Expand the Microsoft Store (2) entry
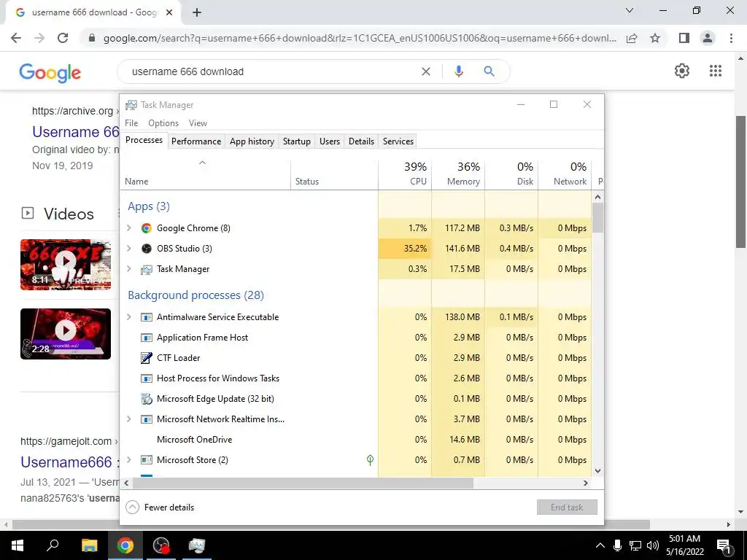The height and width of the screenshot is (560, 747). click(128, 460)
